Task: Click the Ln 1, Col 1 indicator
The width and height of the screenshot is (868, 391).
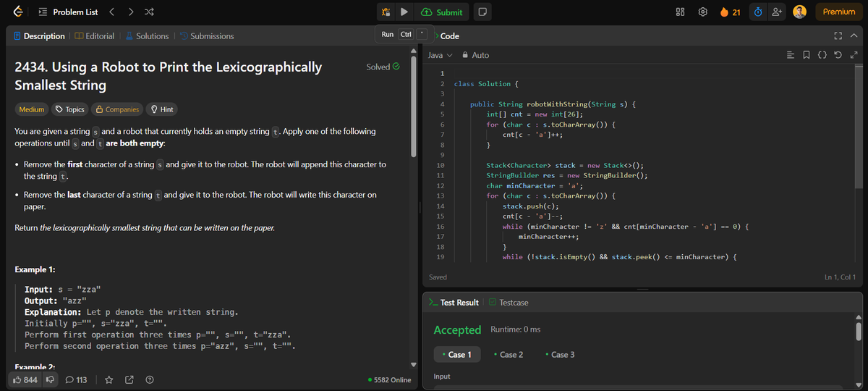Action: [840, 277]
